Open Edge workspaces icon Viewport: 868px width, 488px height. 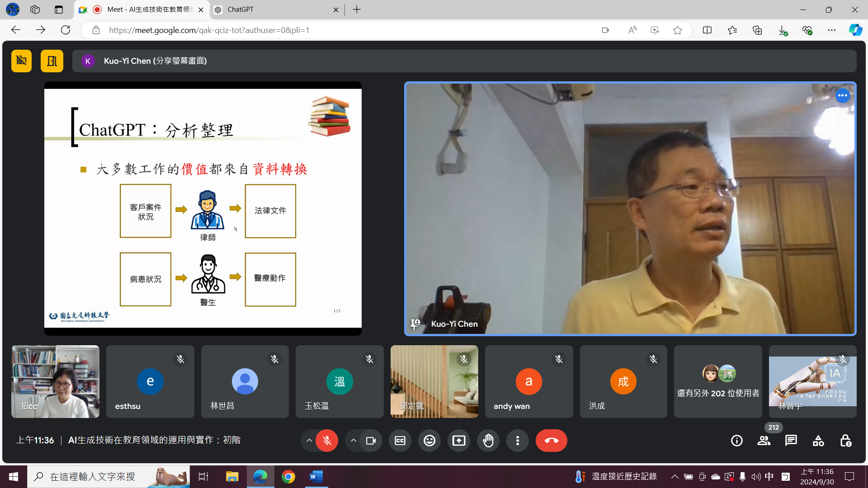point(35,9)
